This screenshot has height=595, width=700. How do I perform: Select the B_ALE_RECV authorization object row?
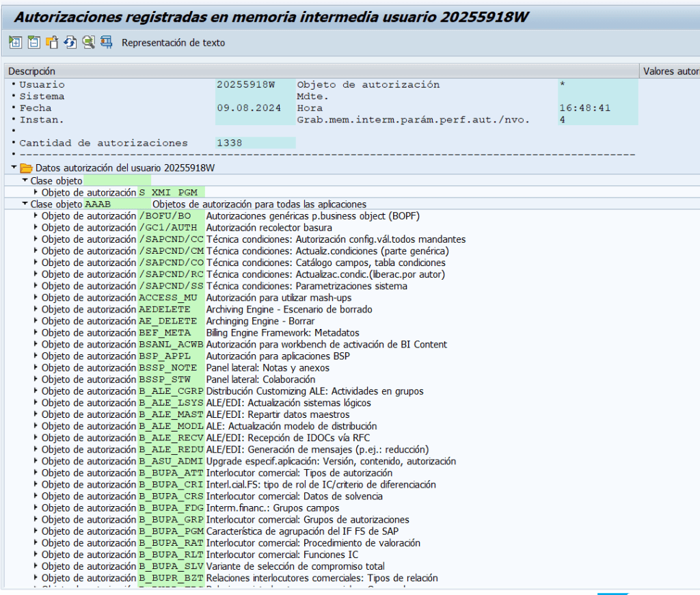(x=171, y=438)
